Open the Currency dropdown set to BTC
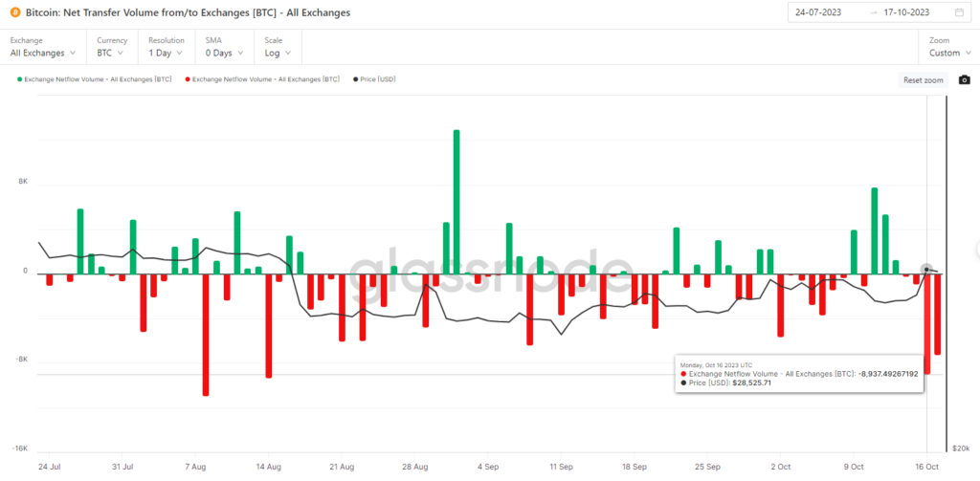Viewport: 980px width, 481px height. [x=110, y=54]
